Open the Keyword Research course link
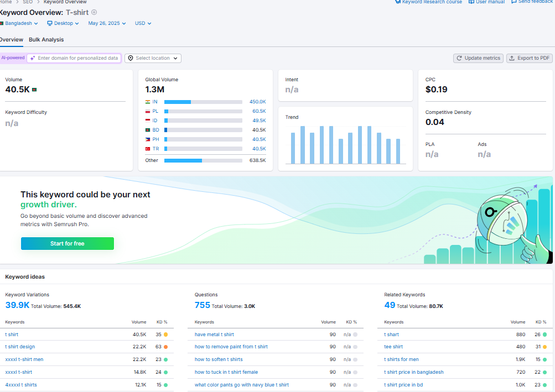The height and width of the screenshot is (392, 555). (429, 2)
